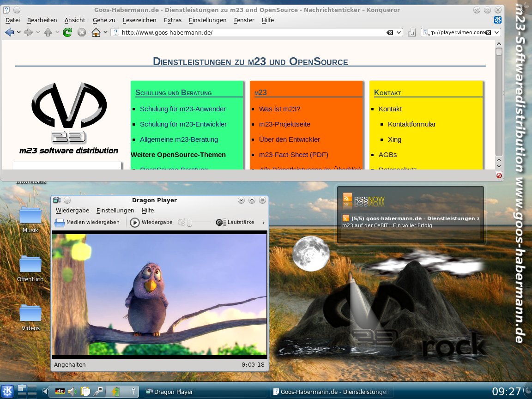Click the Medien wiedergeben button
The image size is (532, 399).
87,222
